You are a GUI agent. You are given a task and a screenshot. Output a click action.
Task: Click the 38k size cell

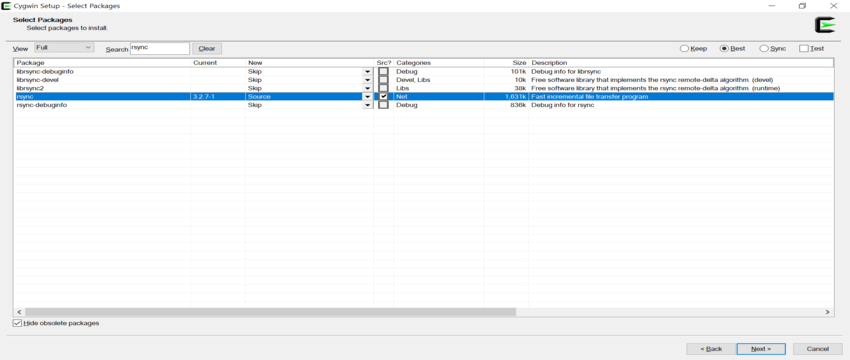click(x=520, y=88)
